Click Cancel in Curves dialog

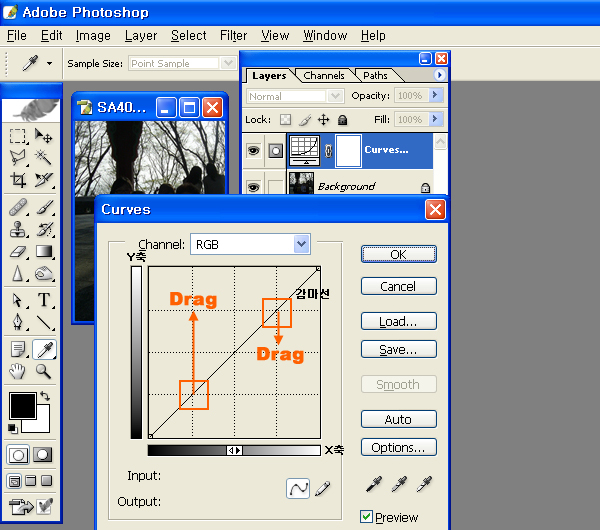coord(398,286)
